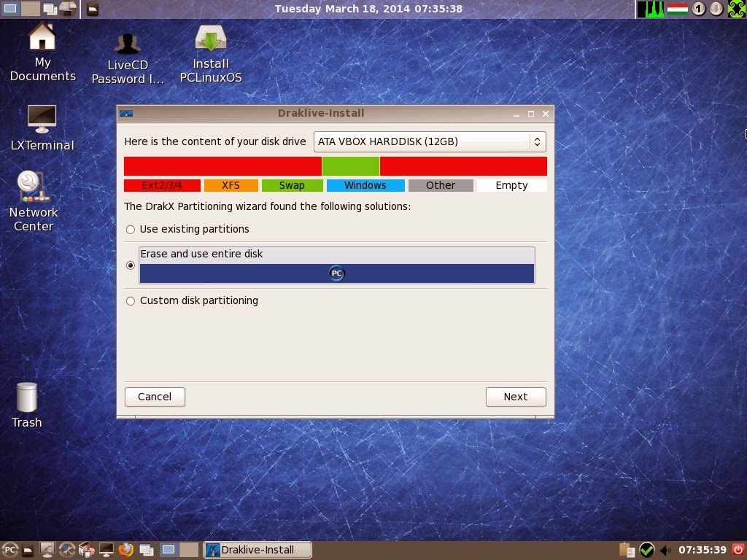Click the red Ext2/3/4 legend swatch

pyautogui.click(x=162, y=185)
